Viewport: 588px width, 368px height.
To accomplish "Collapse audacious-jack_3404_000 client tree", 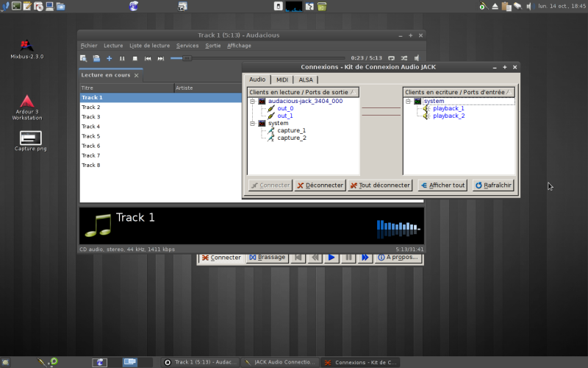I will click(252, 102).
